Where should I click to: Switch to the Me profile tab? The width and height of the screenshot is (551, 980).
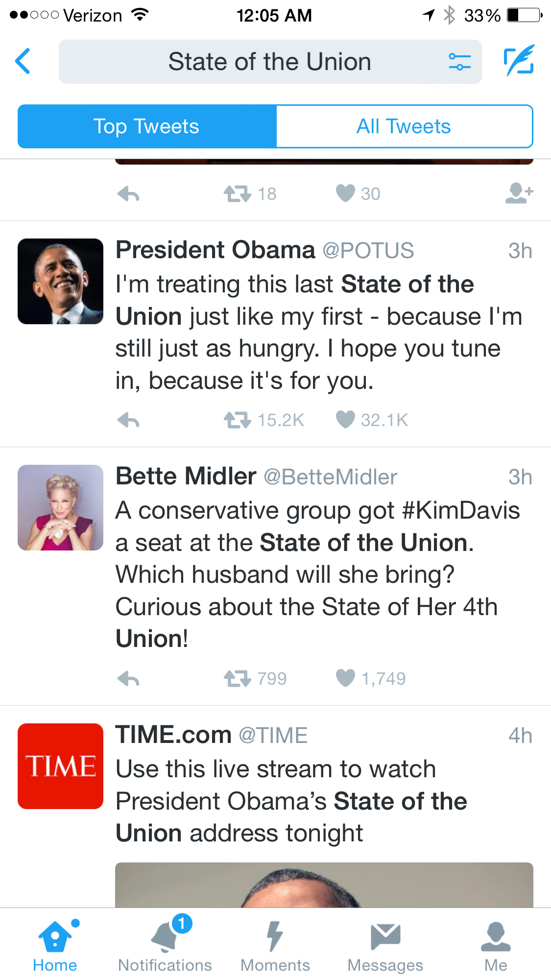496,944
